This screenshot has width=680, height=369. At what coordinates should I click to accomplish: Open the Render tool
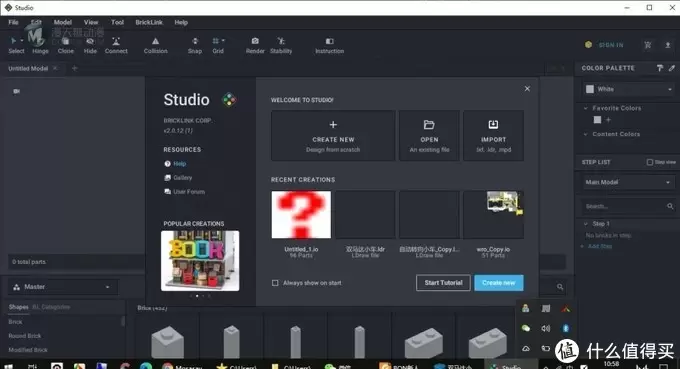coord(255,41)
